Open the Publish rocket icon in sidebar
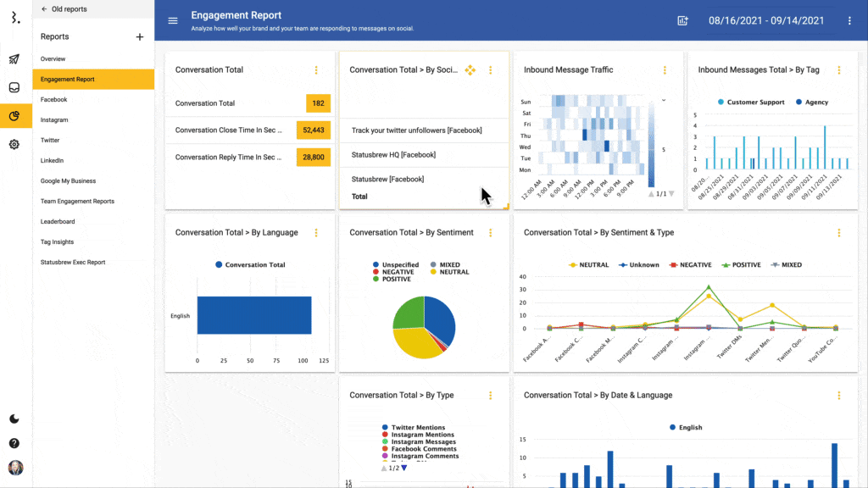Image resolution: width=868 pixels, height=488 pixels. point(14,59)
